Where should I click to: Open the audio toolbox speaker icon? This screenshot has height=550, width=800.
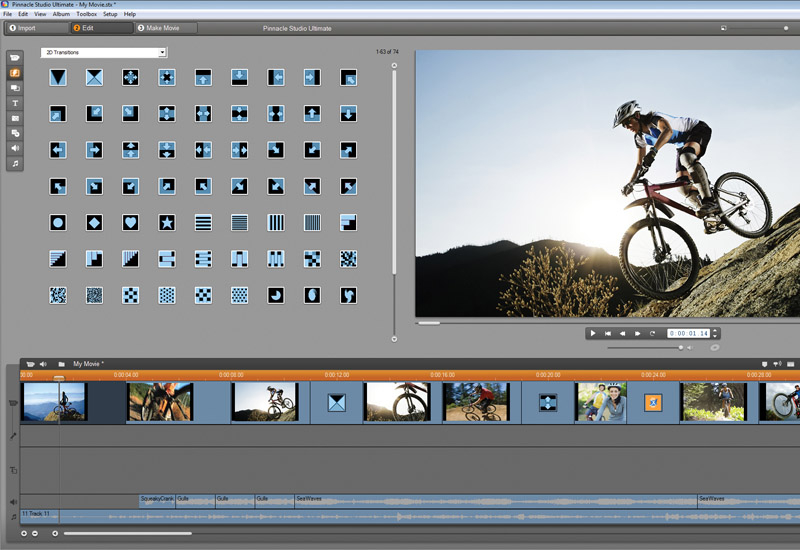coord(43,364)
